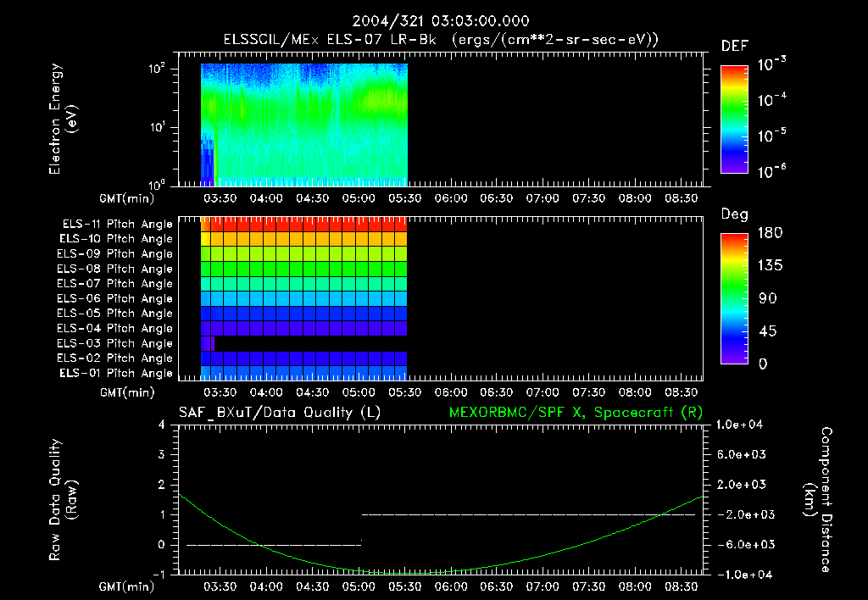Click the 10^-3 value on DEF color bar
This screenshot has height=600, width=868.
(771, 64)
